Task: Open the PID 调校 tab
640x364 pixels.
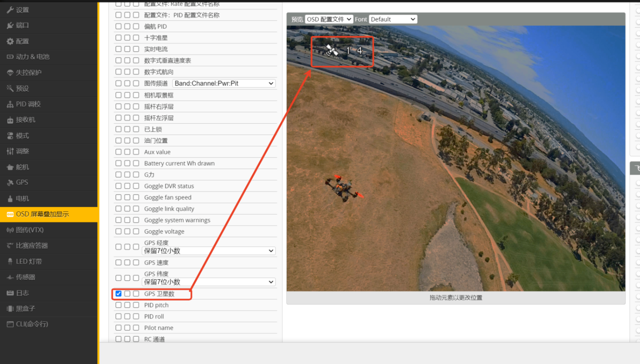Action: pos(28,104)
